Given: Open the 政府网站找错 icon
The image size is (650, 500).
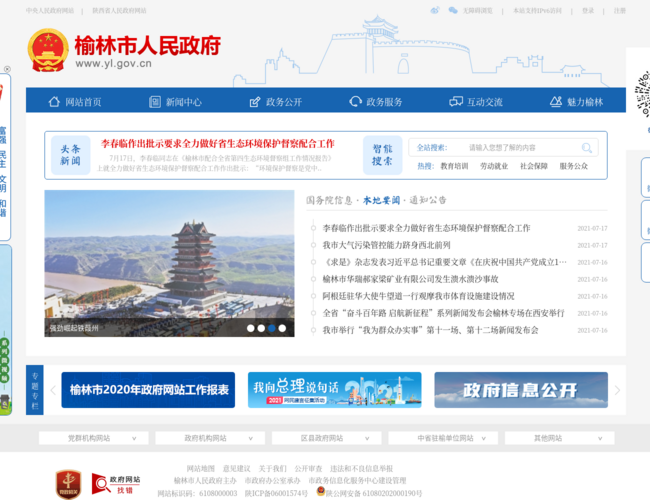Looking at the screenshot, I should tap(116, 484).
